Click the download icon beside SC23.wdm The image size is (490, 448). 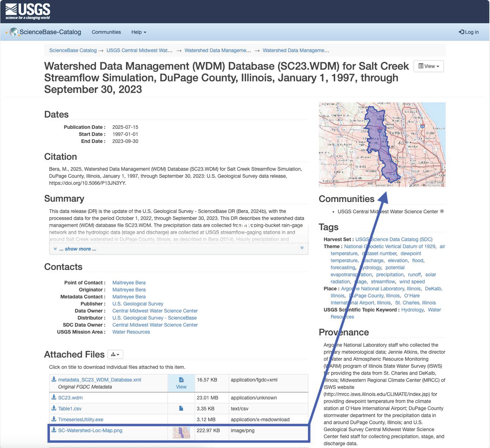[x=54, y=397]
